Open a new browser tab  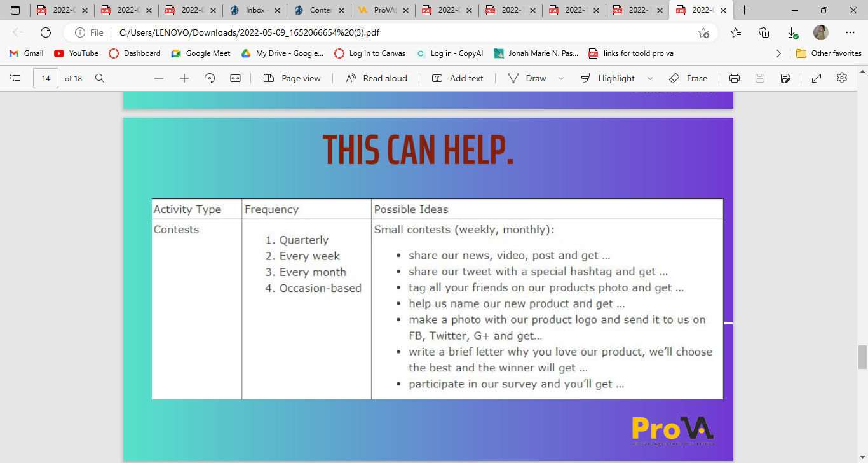[745, 10]
